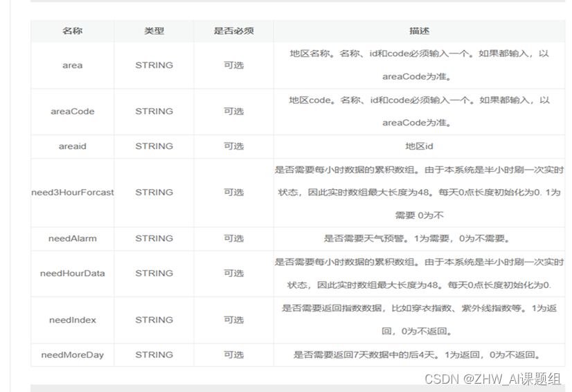Click STRING type in the areaCode row
The image size is (572, 392).
154,112
